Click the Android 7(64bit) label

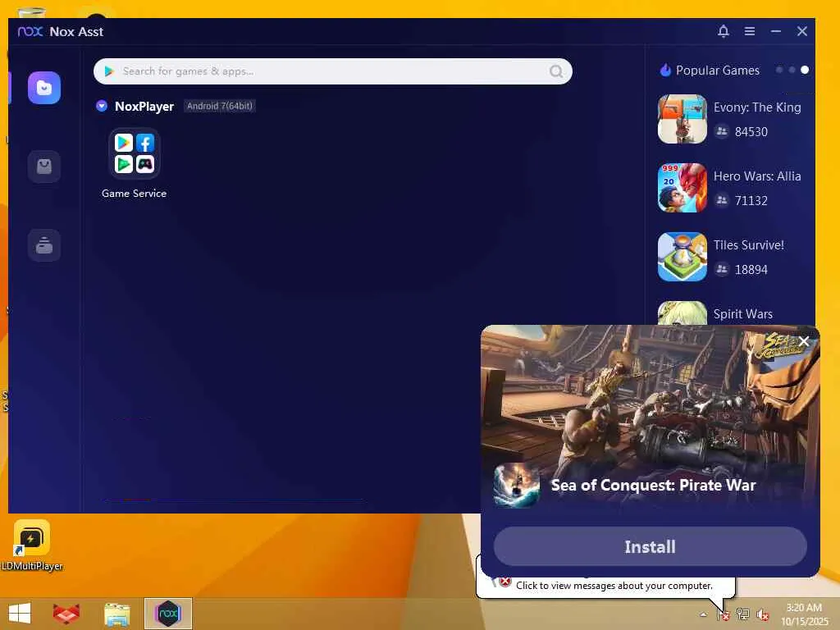(x=219, y=106)
